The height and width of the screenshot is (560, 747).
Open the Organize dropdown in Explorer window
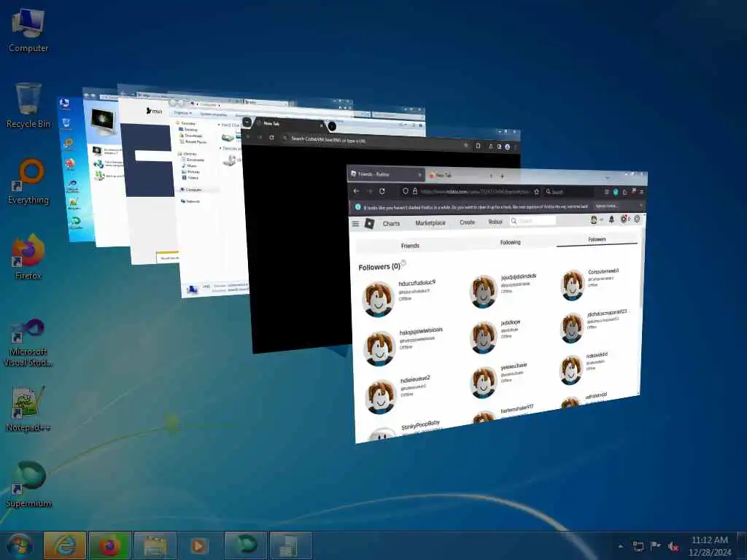183,113
